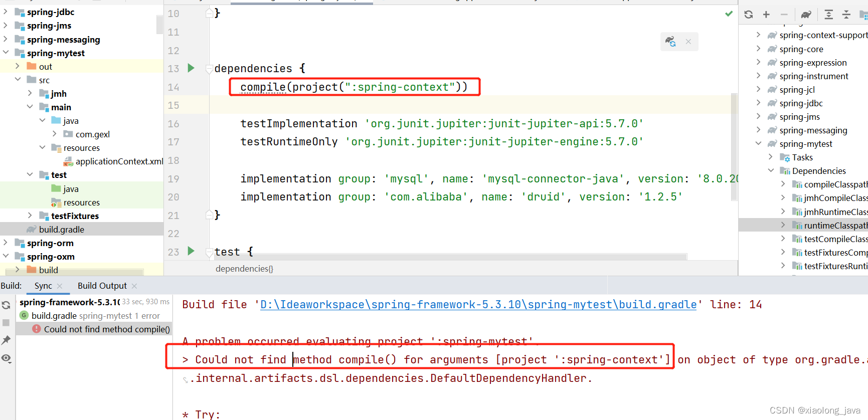Screen dimensions: 868x420
Task: Click the Tasks gear folder icon in Gradle
Action: (x=785, y=157)
